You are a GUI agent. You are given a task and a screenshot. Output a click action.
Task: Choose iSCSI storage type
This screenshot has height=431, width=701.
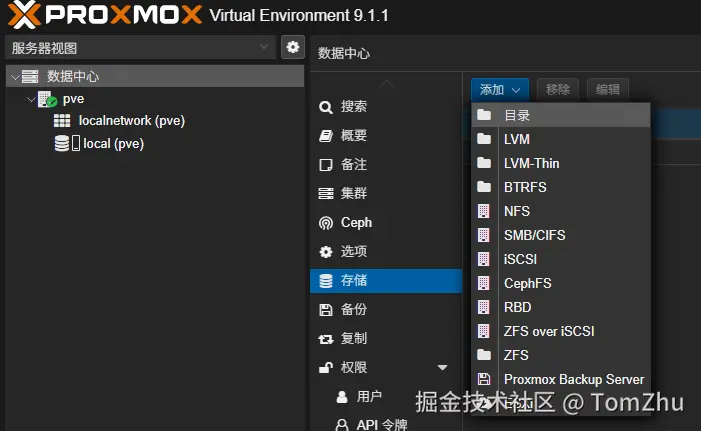coord(561,259)
